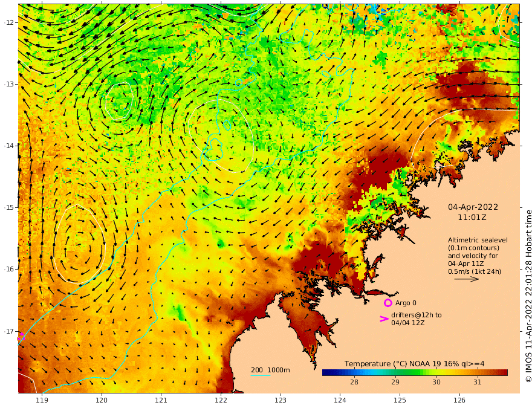
Task: Click the temperature color bar at 28
Action: click(x=354, y=373)
